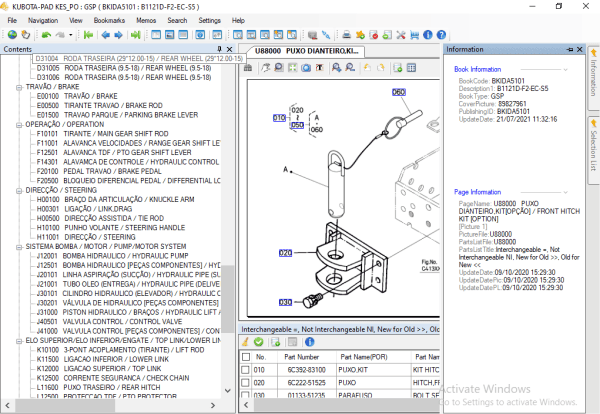Open the View menu
The width and height of the screenshot is (600, 414).
76,20
